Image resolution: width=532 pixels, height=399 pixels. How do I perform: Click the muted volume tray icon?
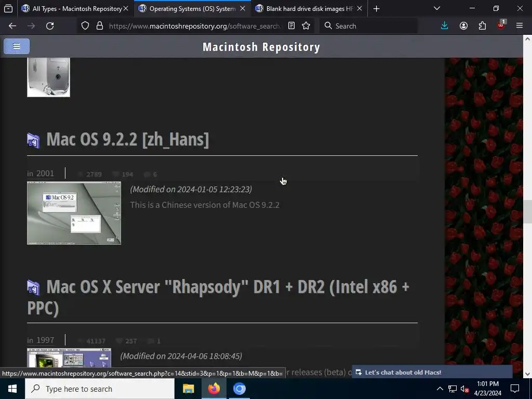pyautogui.click(x=464, y=389)
